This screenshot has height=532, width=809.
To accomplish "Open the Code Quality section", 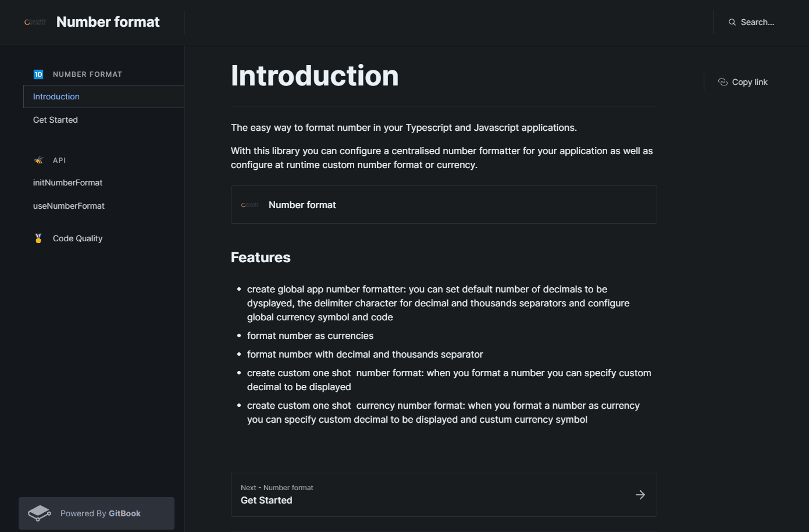I will pyautogui.click(x=77, y=238).
